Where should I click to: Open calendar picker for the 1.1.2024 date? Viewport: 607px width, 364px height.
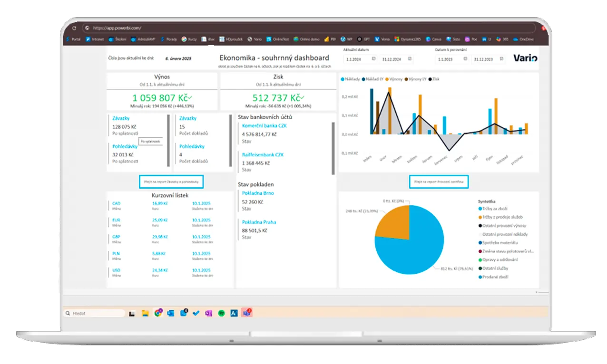point(373,59)
